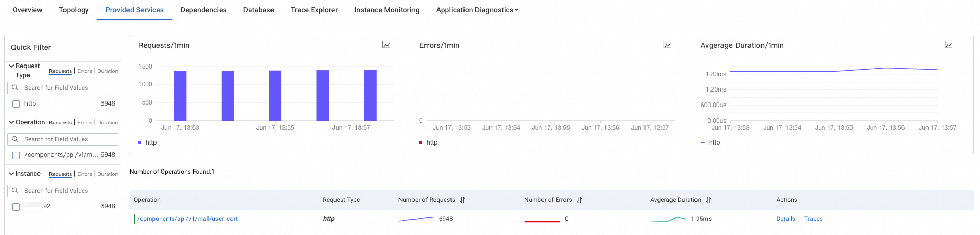Click the Errors/1min chart view icon
980x235 pixels.
coord(667,45)
